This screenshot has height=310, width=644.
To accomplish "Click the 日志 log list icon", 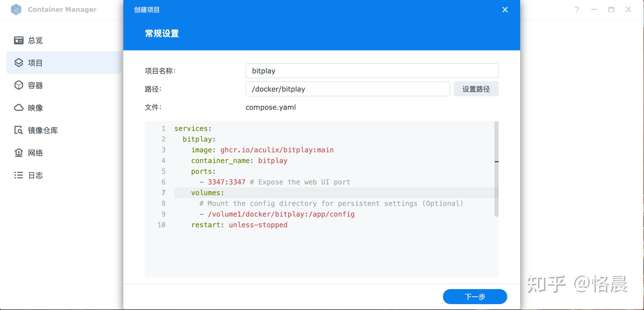I will pyautogui.click(x=18, y=175).
